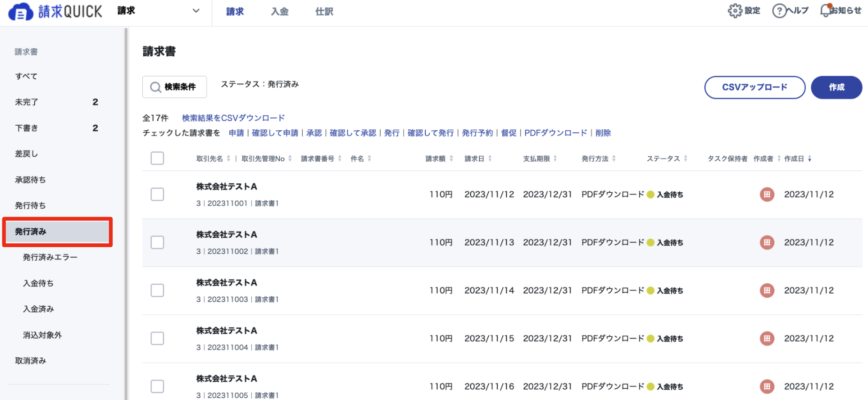
Task: Click the sidebar vertical scrollbar
Action: 126,213
